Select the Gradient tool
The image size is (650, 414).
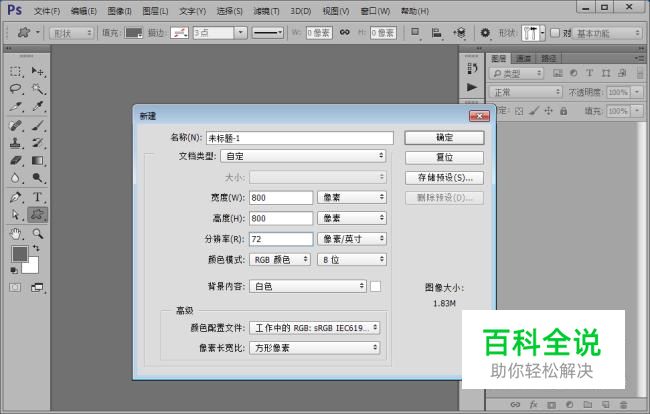(38, 160)
